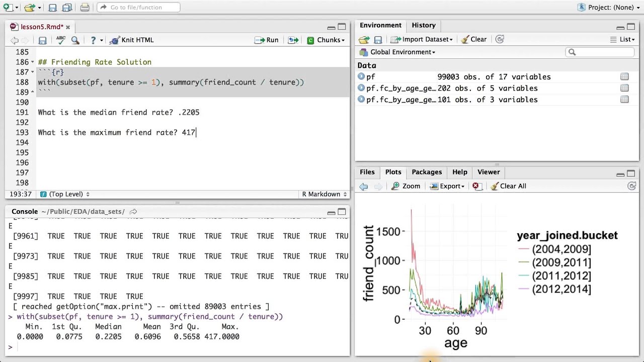Run the current line with Run button

(x=267, y=40)
